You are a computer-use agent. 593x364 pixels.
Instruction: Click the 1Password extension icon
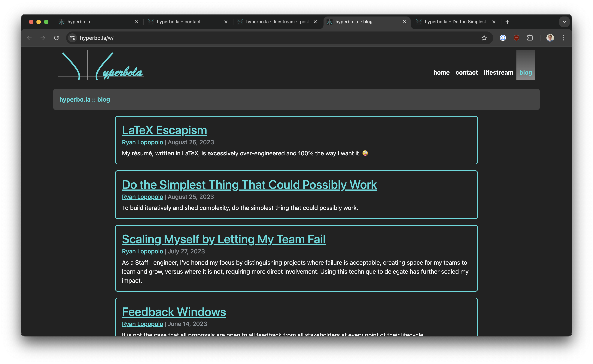point(503,38)
